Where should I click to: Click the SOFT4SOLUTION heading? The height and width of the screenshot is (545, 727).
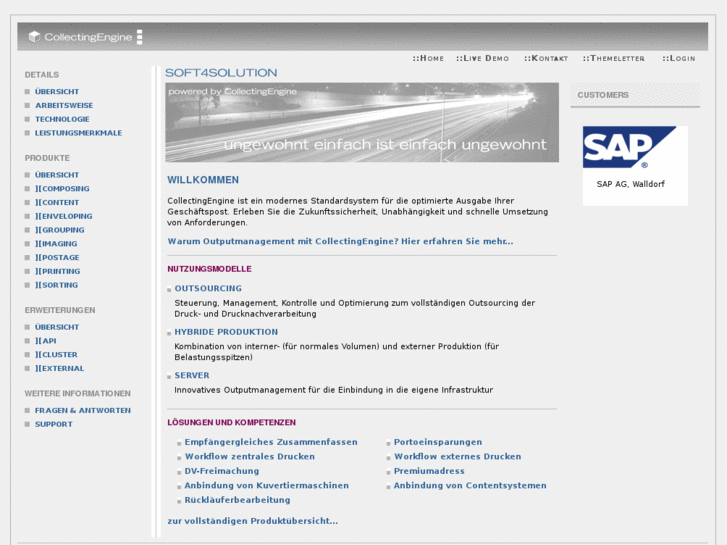[221, 73]
